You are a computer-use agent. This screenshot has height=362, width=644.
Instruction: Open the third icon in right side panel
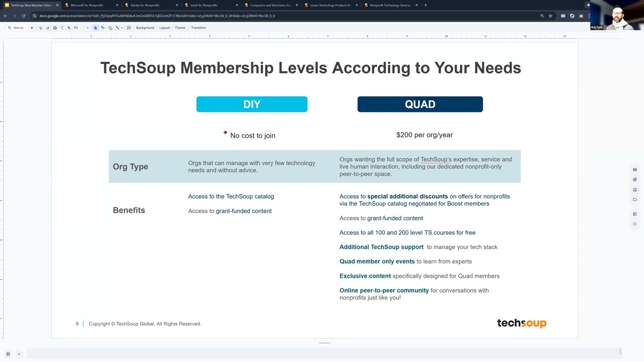click(x=635, y=190)
